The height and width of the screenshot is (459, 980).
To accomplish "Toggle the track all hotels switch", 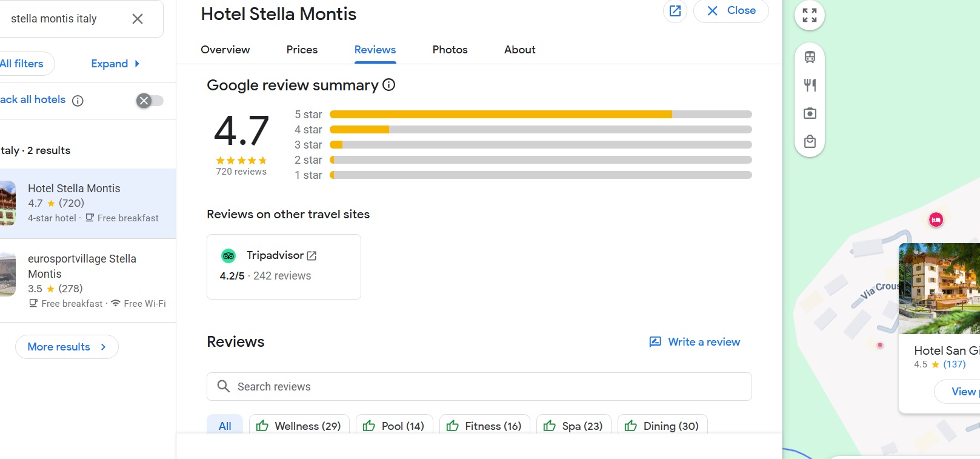I will 150,101.
